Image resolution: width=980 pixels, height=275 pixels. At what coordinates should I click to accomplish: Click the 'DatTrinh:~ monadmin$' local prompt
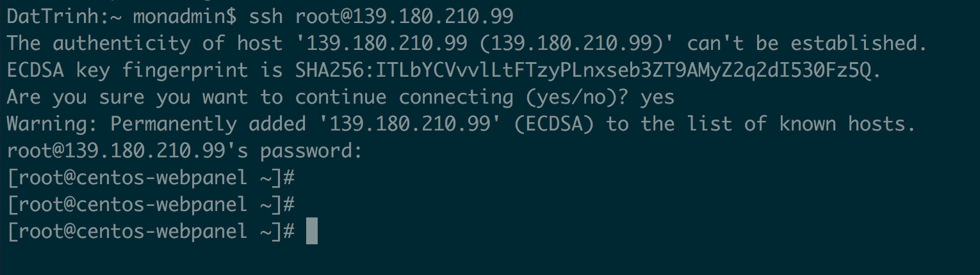[x=123, y=15]
